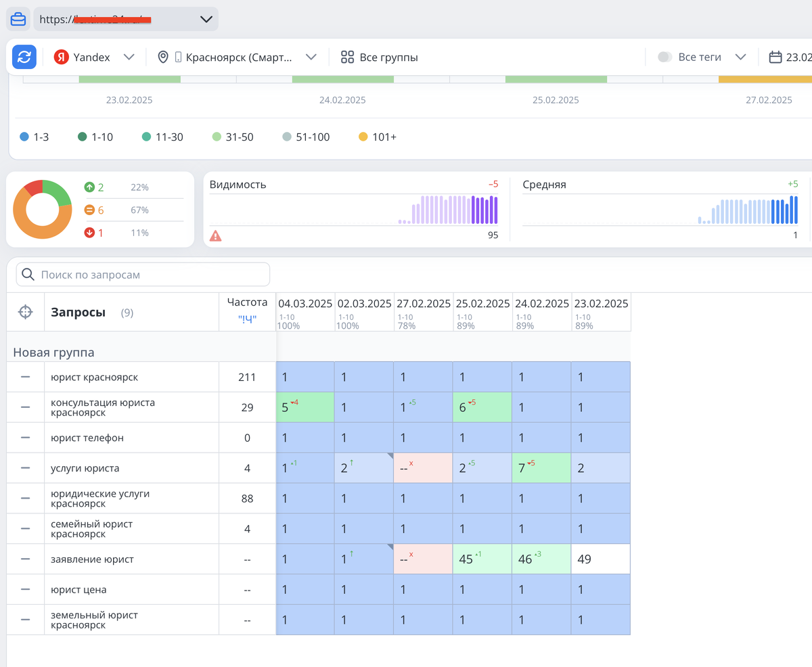Select the red down-arrow dropped positions icon

pos(89,233)
